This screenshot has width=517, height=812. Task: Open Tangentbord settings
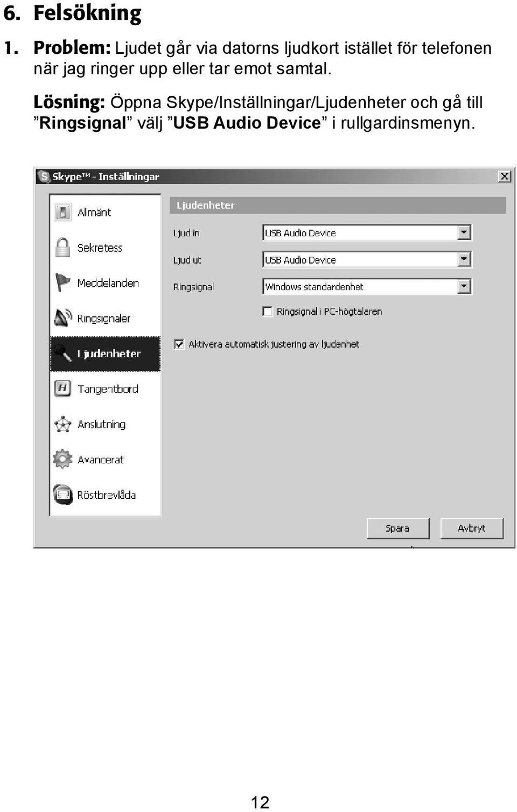(106, 389)
